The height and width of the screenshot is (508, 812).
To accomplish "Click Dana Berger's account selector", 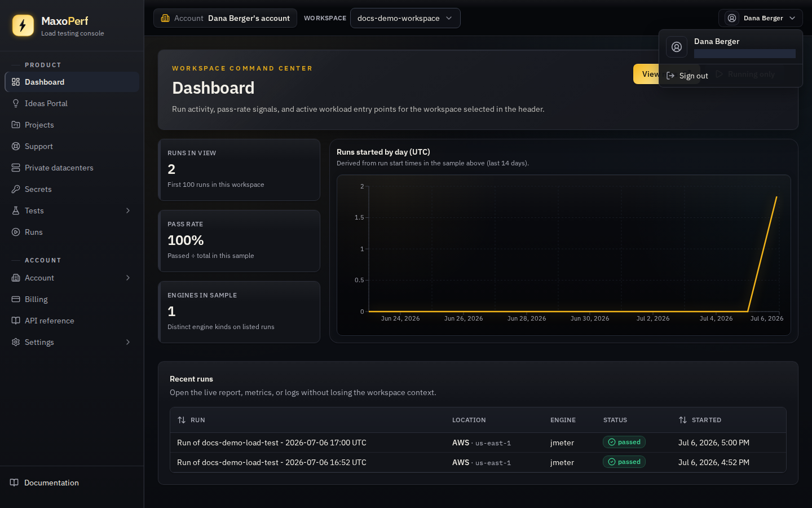I will (225, 18).
